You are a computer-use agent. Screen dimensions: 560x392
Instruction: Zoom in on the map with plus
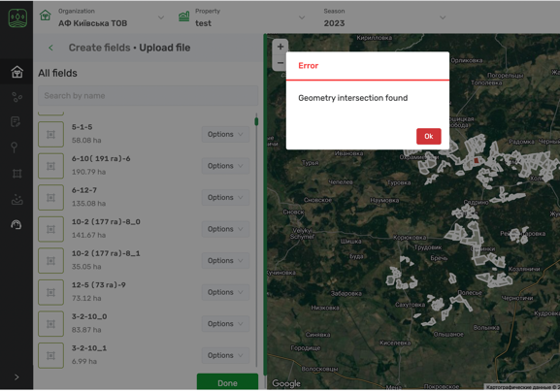tap(280, 47)
